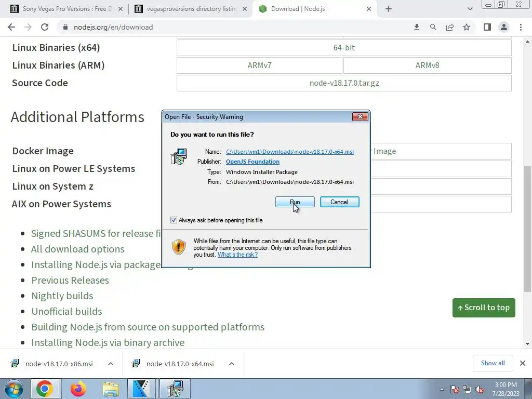Click the Scroll to top button
532x399 pixels.
[x=484, y=308]
